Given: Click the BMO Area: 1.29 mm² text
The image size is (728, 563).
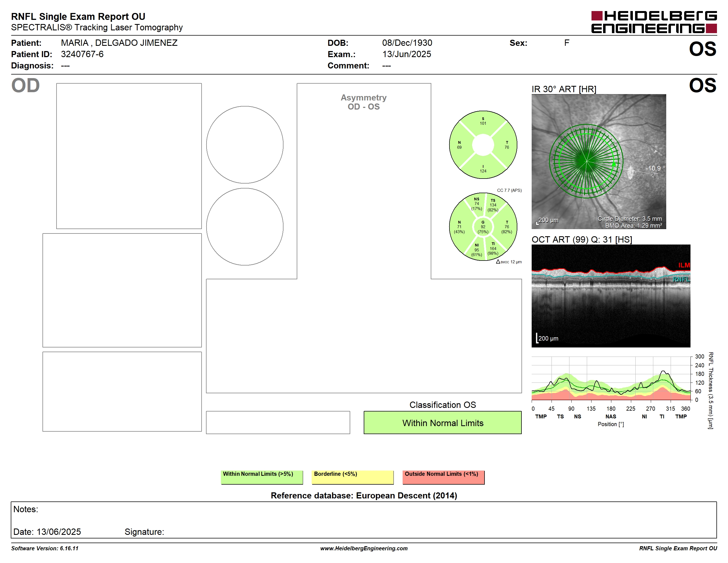Looking at the screenshot, I should (634, 225).
